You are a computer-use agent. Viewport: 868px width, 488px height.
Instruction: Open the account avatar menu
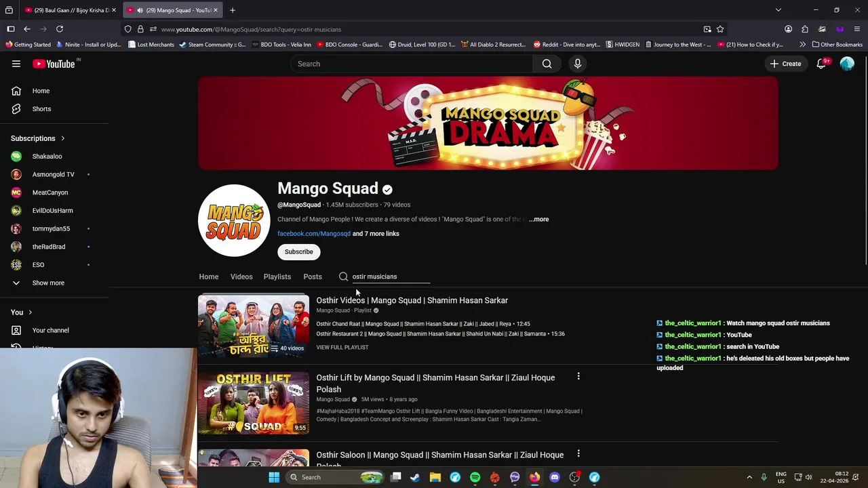click(847, 64)
